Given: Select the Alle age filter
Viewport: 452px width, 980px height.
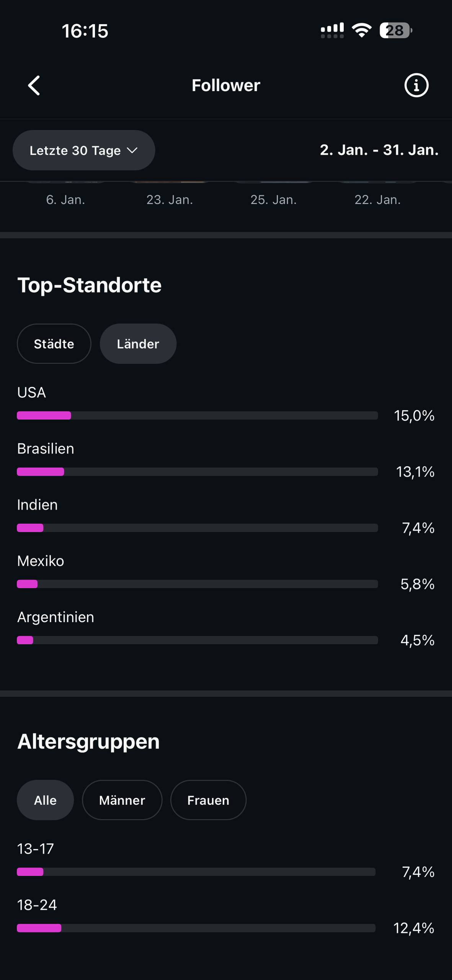Looking at the screenshot, I should pos(45,800).
